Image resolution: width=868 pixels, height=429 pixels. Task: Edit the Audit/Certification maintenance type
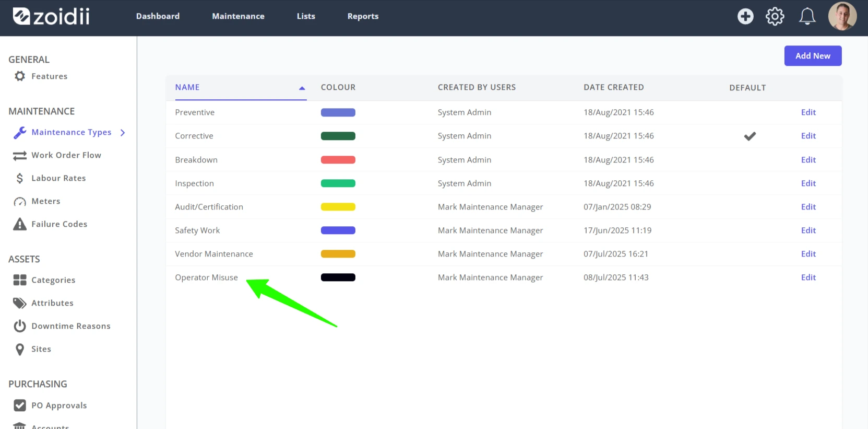click(808, 207)
